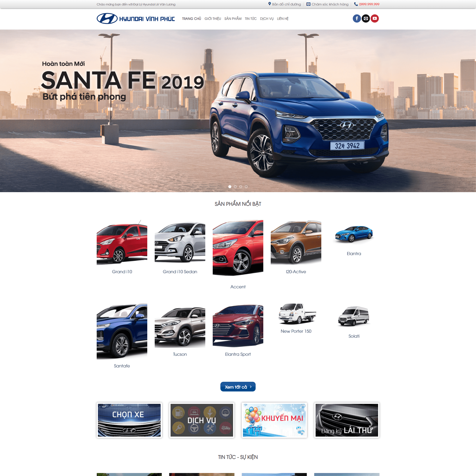Open the Grand i10 car image
The width and height of the screenshot is (476, 476).
(x=122, y=242)
